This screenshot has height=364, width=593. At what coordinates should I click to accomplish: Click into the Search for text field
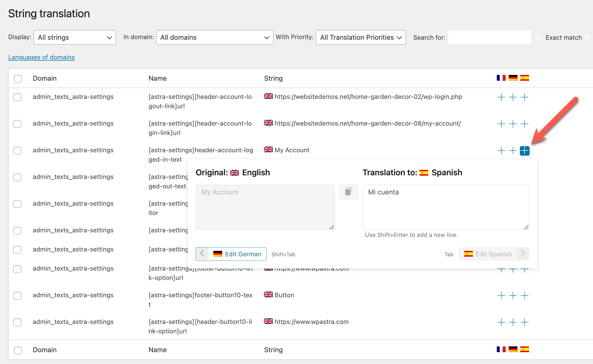(x=489, y=37)
